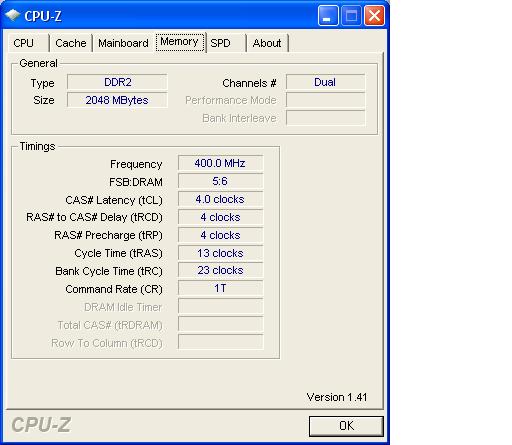Image resolution: width=512 pixels, height=445 pixels.
Task: Click the CPU-Z title bar text
Action: (43, 16)
